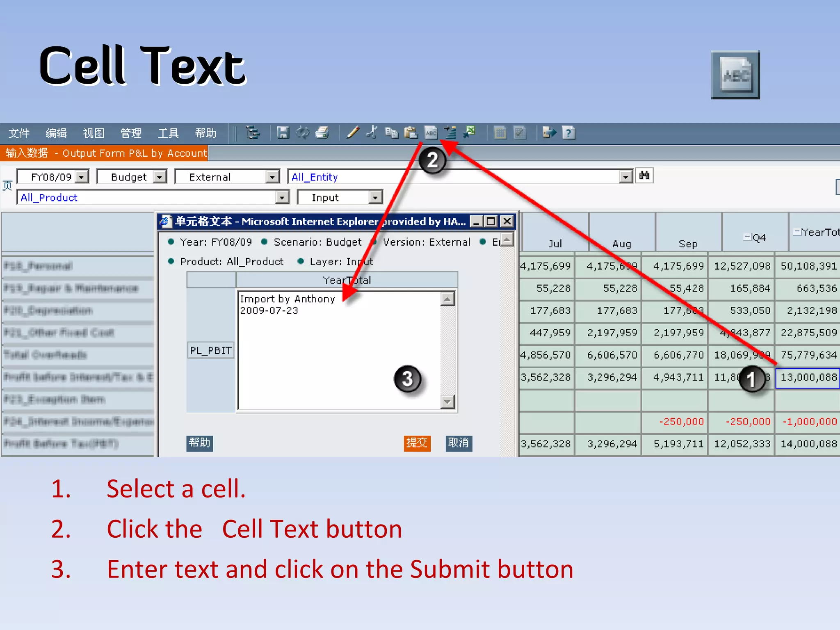This screenshot has width=840, height=630.
Task: Click the Print icon
Action: [322, 133]
